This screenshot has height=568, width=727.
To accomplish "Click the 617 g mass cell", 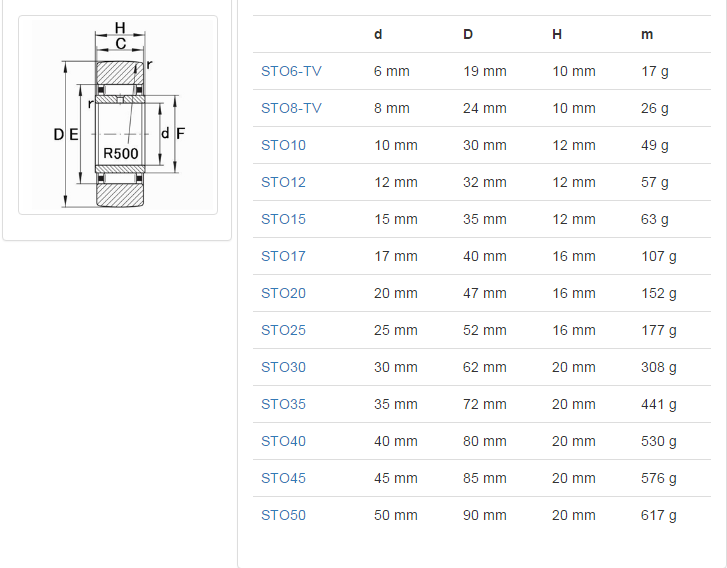I will 658,515.
